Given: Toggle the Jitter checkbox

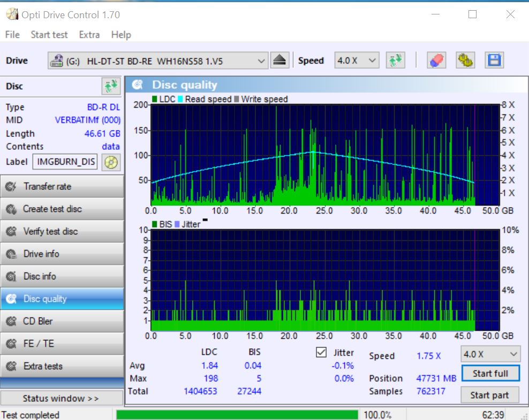Looking at the screenshot, I should point(321,353).
